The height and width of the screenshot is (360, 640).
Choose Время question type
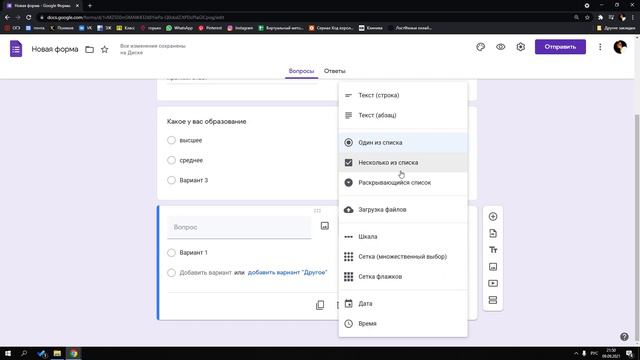coord(403,323)
